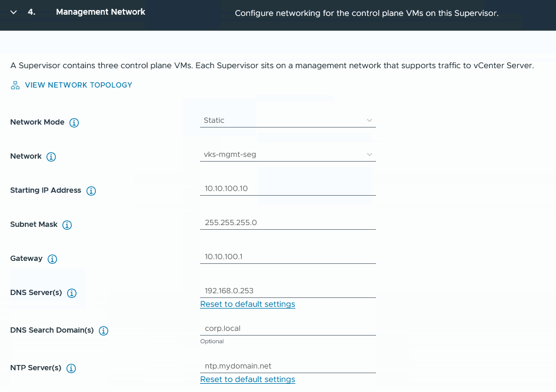Collapse the Management Network section chevron
Viewport: 556px width, 392px height.
pos(14,12)
